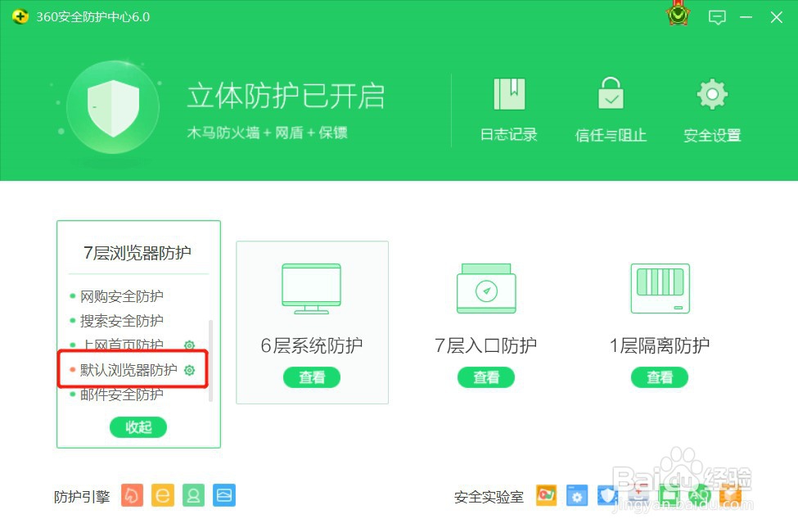Click the medal badge icon in title bar
Screen dimensions: 798x532
[x=678, y=15]
